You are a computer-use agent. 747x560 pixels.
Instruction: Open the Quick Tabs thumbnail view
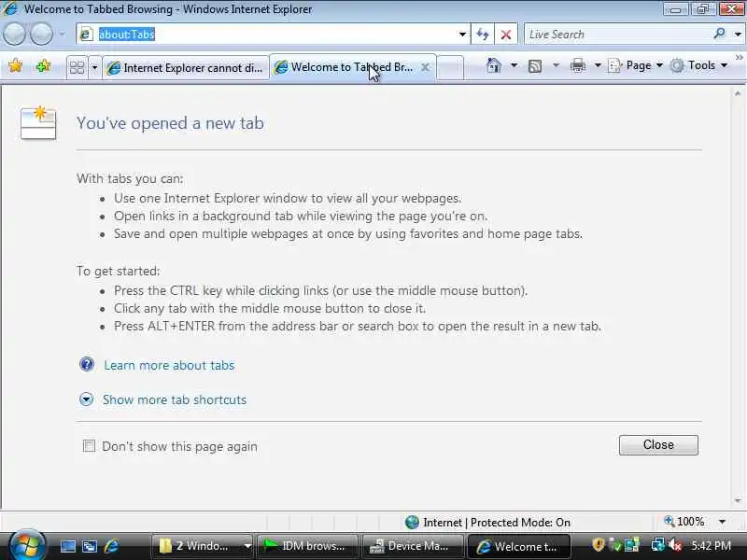(x=77, y=67)
